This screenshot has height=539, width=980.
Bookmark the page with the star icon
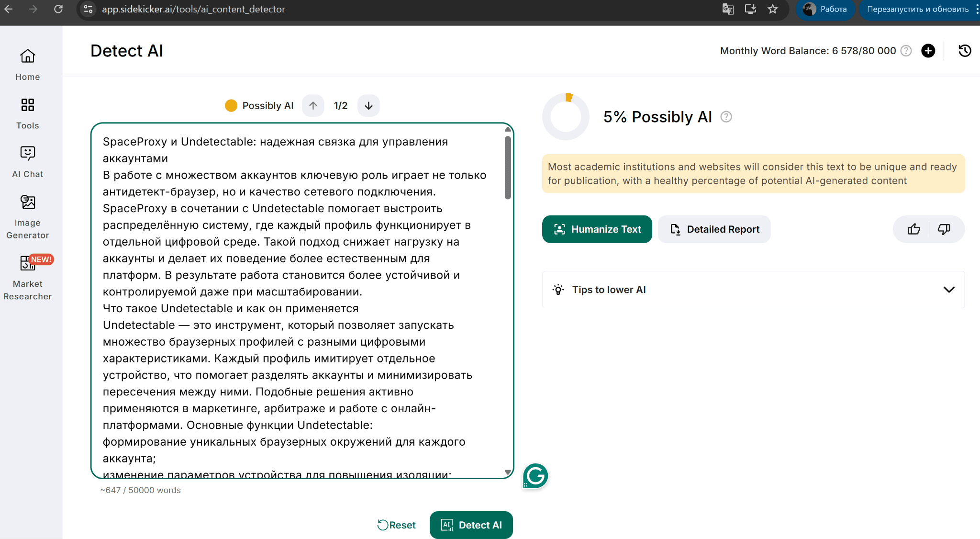pos(772,9)
